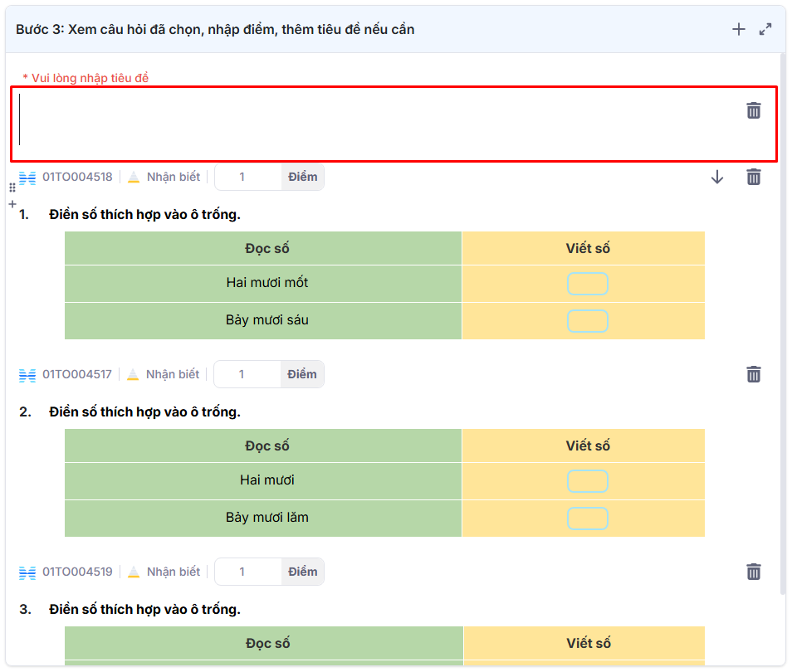Screen dimensions: 792x672
Task: Click inside the title text input box
Action: (374, 124)
